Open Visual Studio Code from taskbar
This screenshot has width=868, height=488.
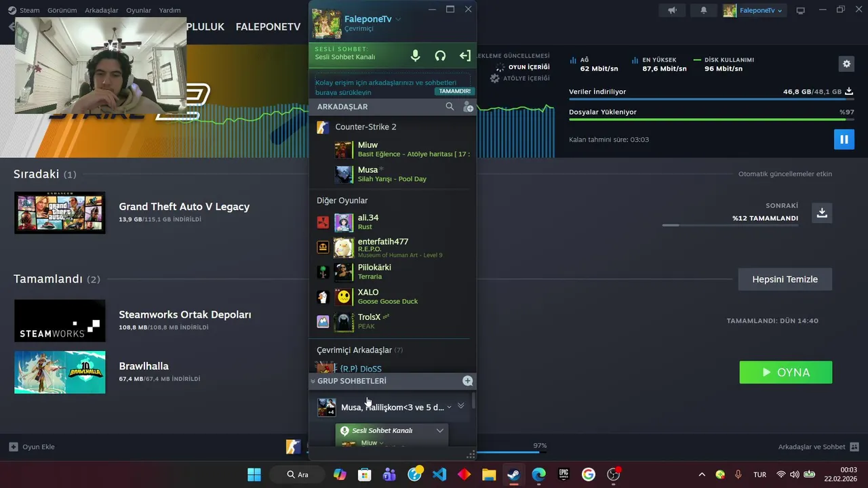coord(439,474)
